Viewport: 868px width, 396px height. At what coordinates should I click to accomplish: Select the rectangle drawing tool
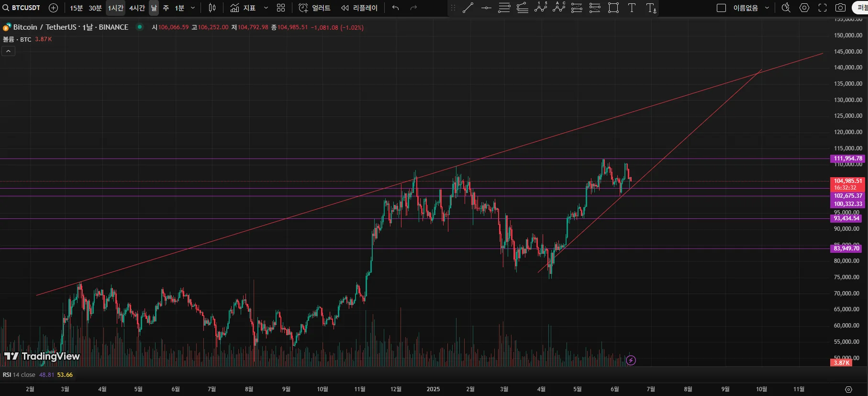613,8
